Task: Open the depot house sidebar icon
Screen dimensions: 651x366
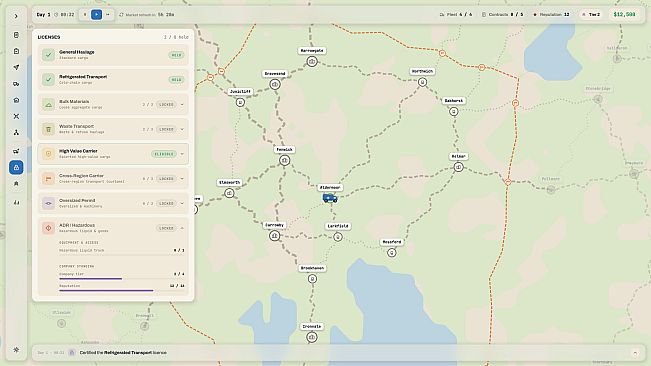Action: pos(16,100)
